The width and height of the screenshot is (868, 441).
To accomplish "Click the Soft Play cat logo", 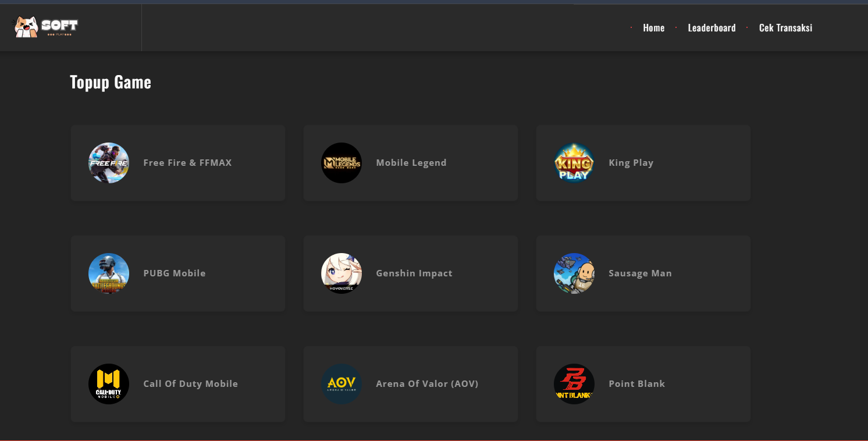I will click(45, 27).
